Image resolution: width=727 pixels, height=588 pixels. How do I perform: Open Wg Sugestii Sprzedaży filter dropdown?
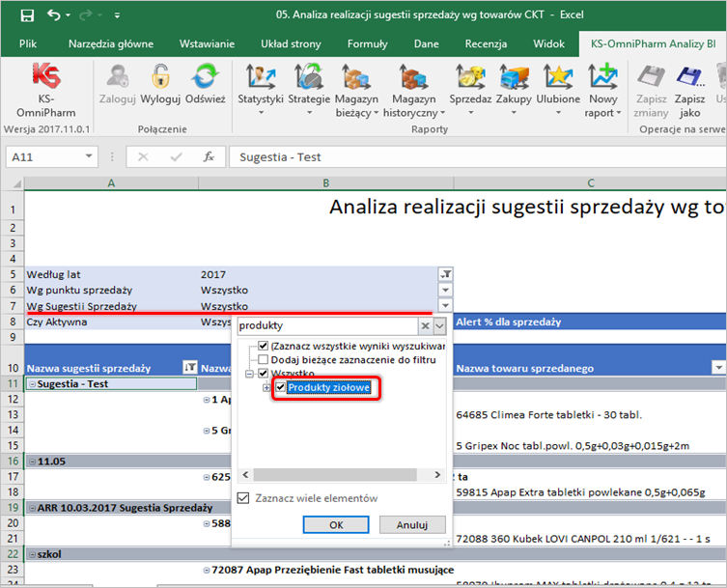click(445, 306)
